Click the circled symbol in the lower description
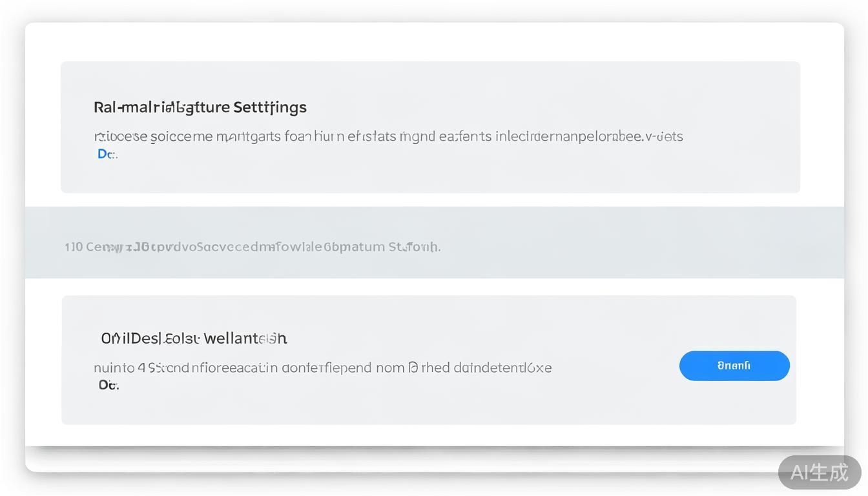 (x=413, y=368)
